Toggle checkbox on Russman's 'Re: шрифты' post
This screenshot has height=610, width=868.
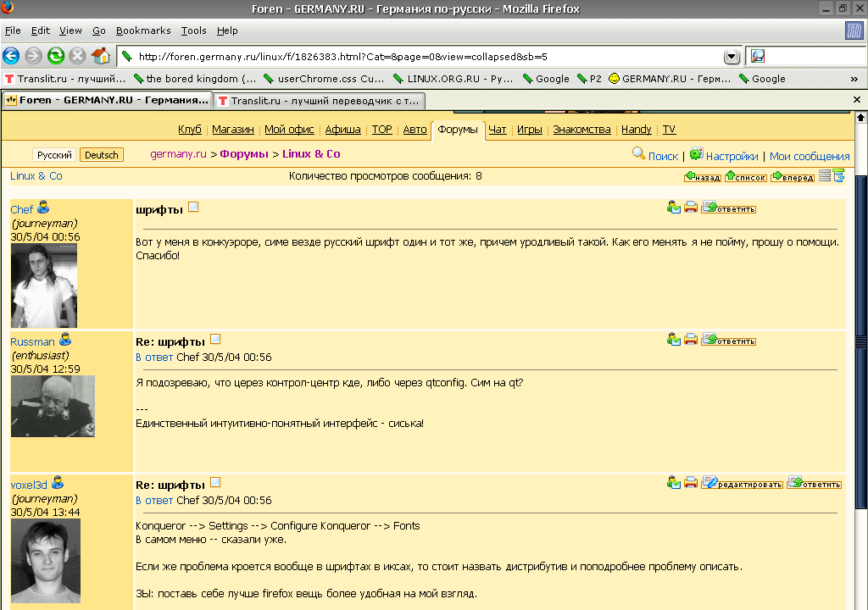point(215,340)
